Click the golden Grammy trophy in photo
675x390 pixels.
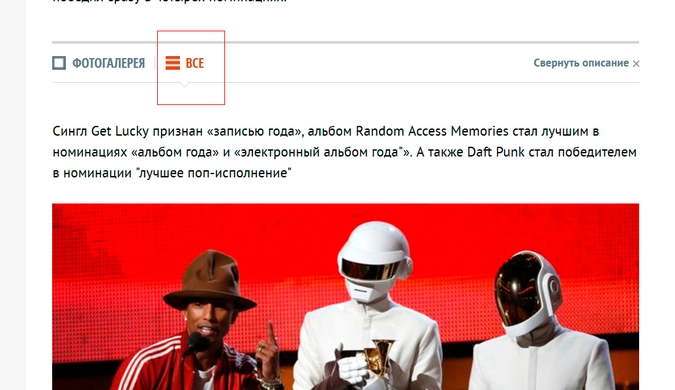[x=379, y=359]
